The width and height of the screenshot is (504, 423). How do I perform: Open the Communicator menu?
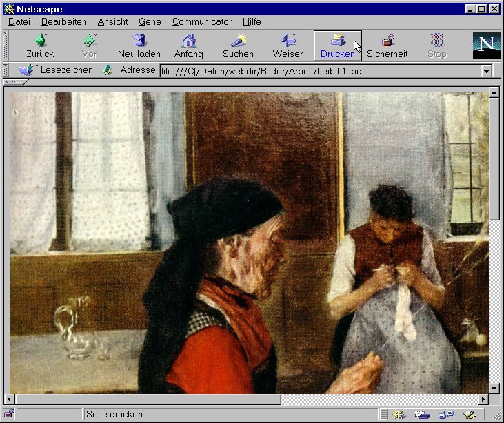tap(201, 22)
